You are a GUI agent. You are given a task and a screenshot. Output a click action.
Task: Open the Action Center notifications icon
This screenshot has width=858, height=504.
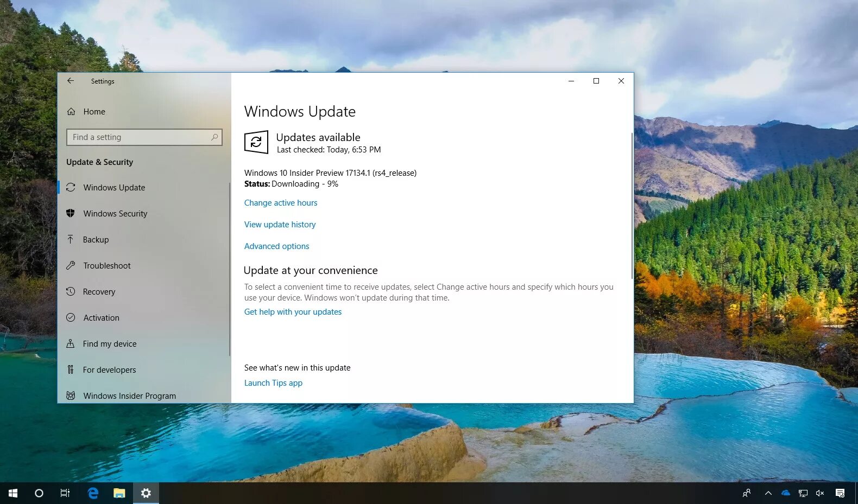[840, 493]
